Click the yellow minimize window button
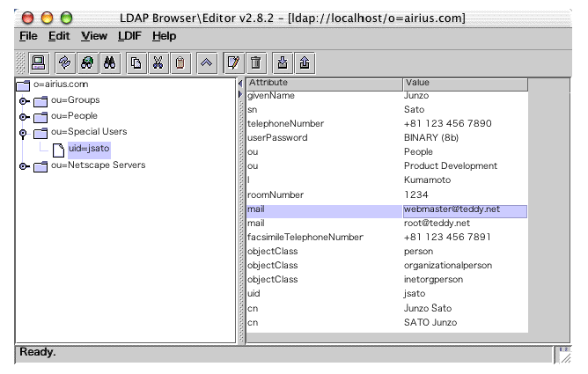The image size is (588, 374). click(x=47, y=18)
